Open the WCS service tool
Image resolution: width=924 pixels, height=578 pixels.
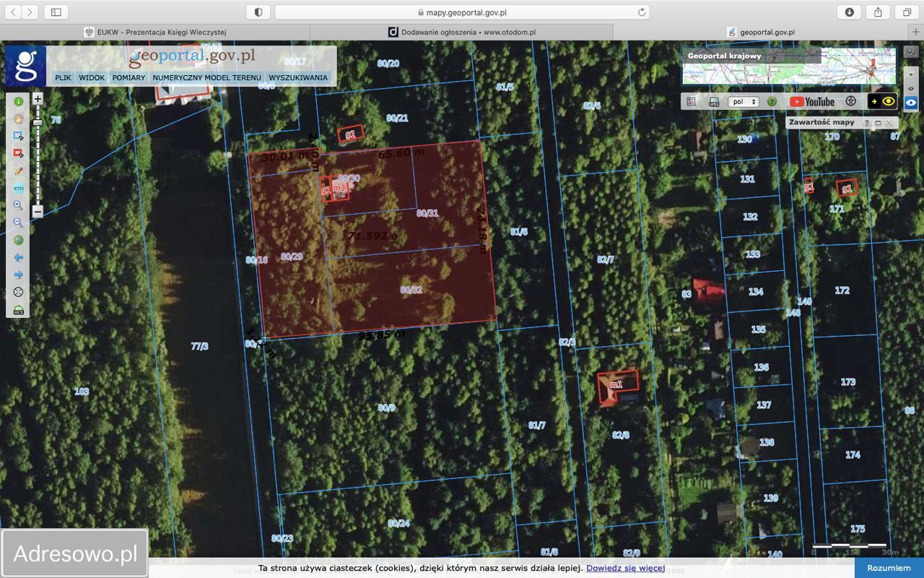click(x=19, y=311)
